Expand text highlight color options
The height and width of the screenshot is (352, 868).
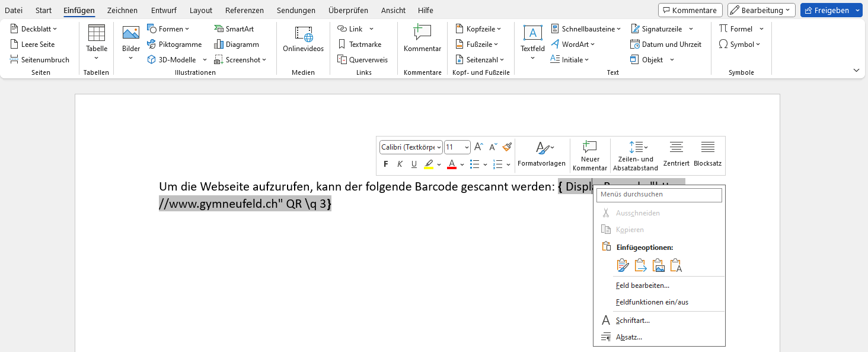pyautogui.click(x=439, y=164)
